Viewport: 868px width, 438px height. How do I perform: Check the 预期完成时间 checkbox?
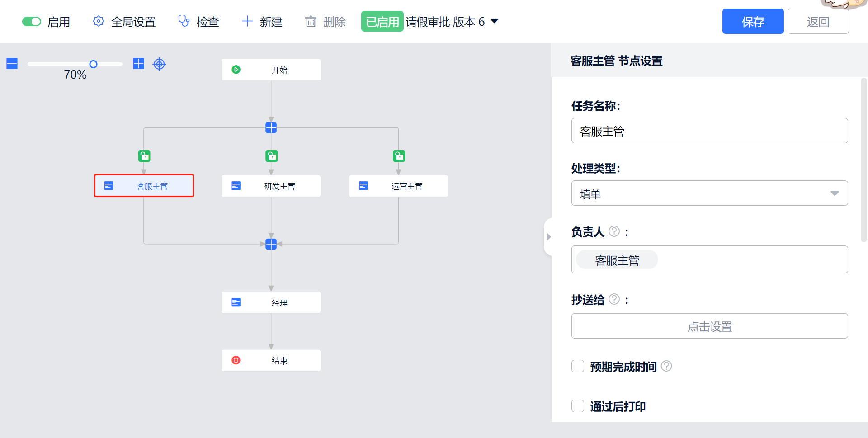pyautogui.click(x=578, y=366)
